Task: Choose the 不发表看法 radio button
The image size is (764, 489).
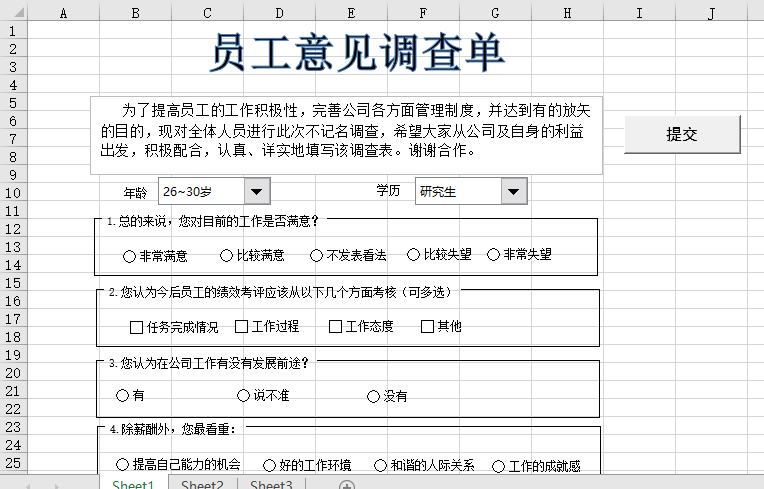Action: click(x=317, y=256)
